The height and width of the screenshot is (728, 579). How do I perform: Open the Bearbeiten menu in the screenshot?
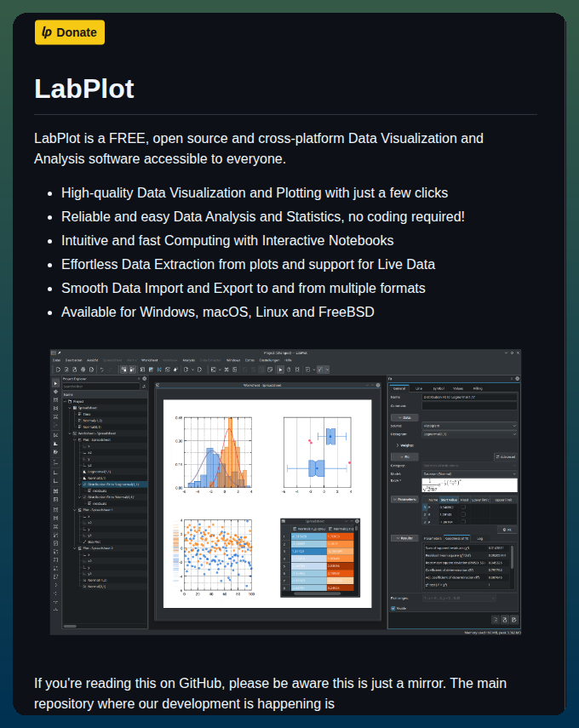[x=74, y=360]
